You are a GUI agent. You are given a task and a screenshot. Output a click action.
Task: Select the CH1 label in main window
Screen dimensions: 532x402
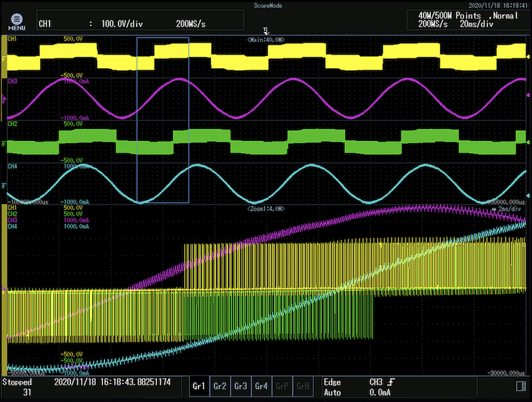(x=12, y=39)
